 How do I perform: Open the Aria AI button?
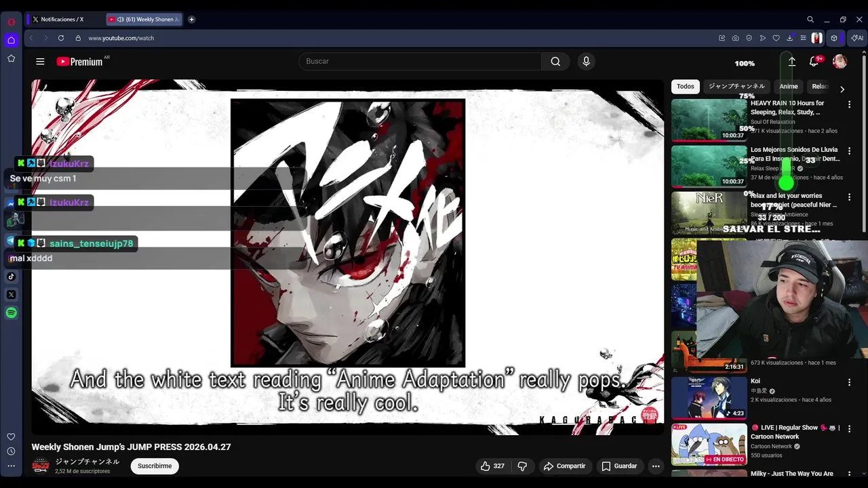click(x=858, y=38)
